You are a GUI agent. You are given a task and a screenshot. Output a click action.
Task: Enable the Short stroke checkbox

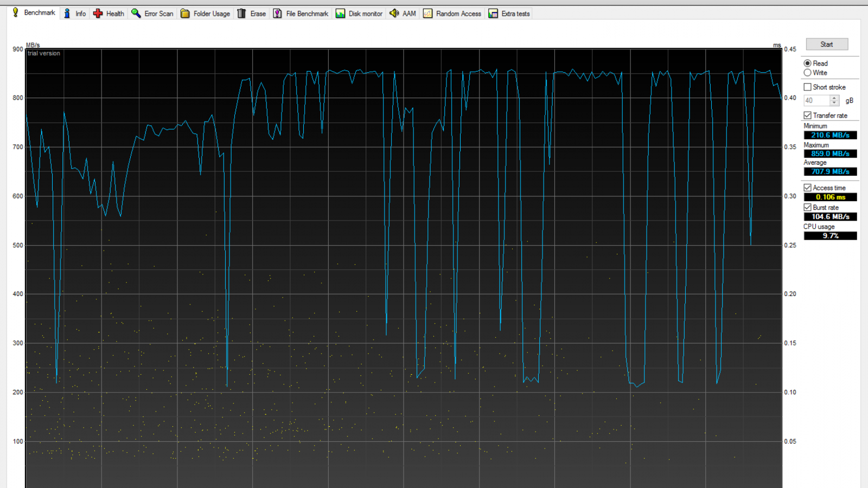point(807,87)
